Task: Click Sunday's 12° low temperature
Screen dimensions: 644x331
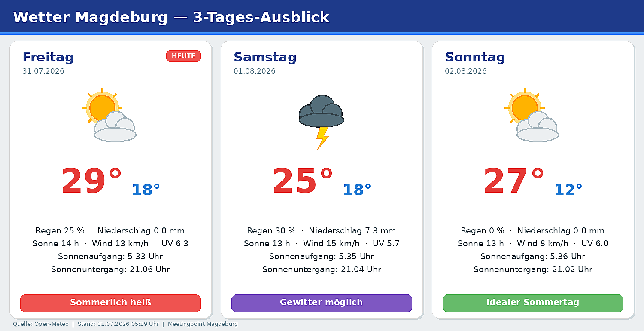Action: tap(568, 190)
